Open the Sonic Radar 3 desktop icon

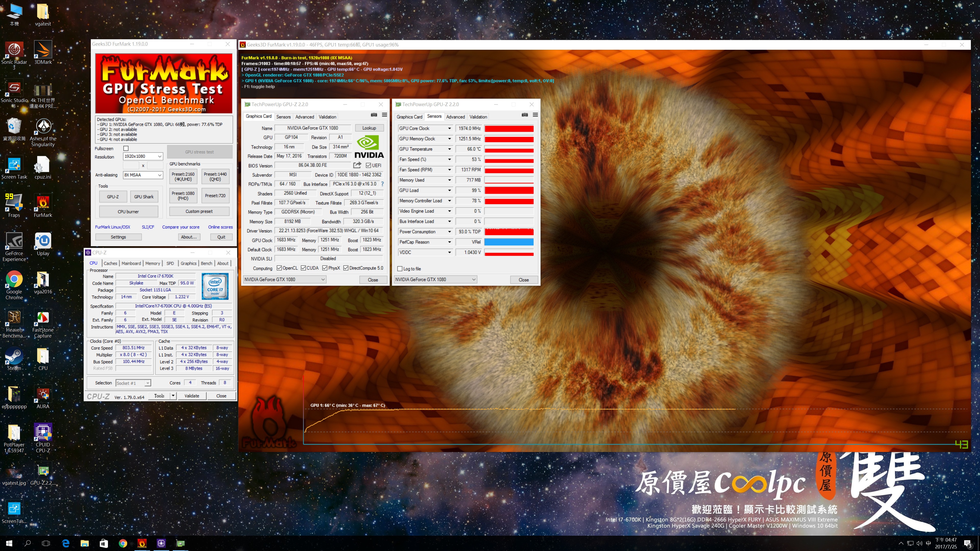[14, 56]
